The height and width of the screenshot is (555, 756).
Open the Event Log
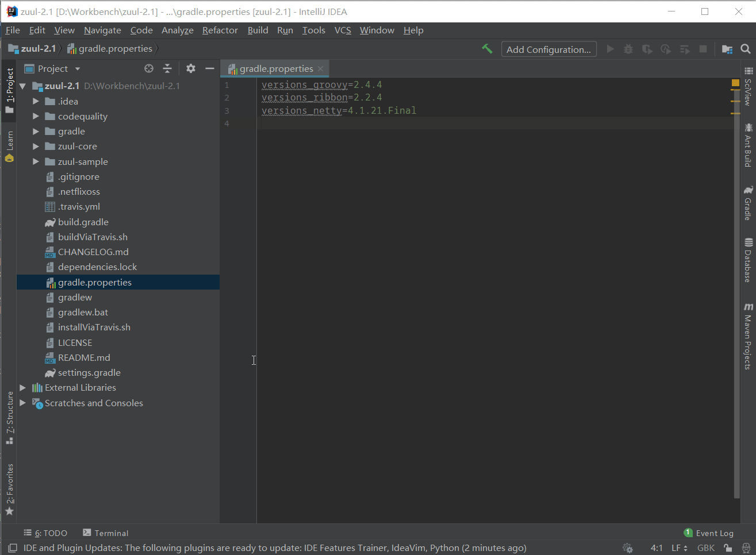(709, 533)
